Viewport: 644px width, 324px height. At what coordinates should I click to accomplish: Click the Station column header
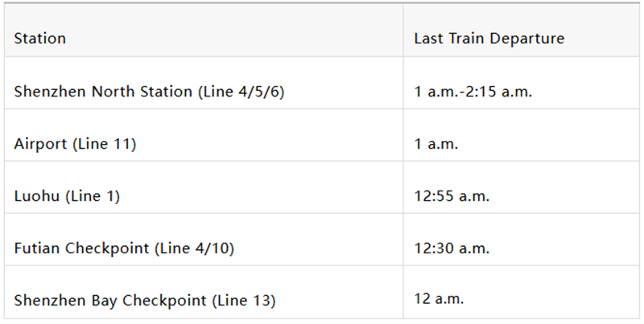pyautogui.click(x=40, y=39)
